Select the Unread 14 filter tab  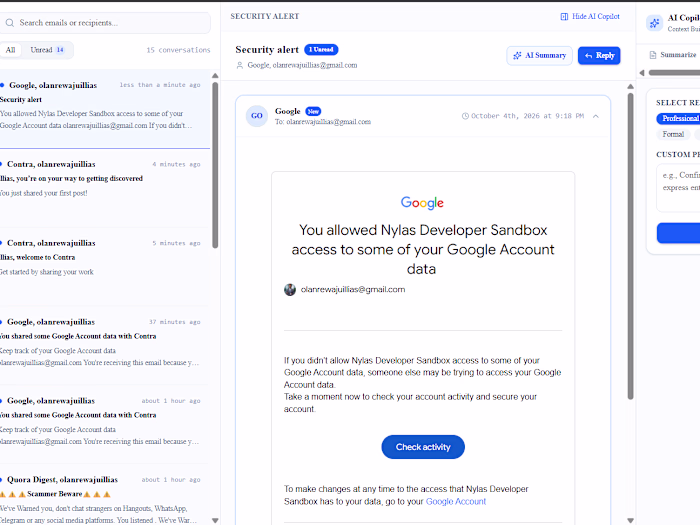click(x=47, y=50)
